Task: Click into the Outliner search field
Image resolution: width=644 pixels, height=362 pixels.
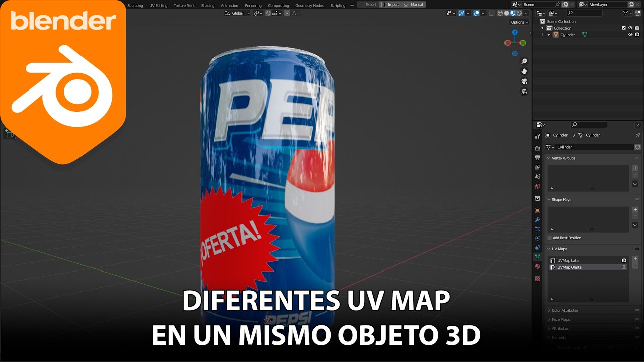Action: (584, 13)
